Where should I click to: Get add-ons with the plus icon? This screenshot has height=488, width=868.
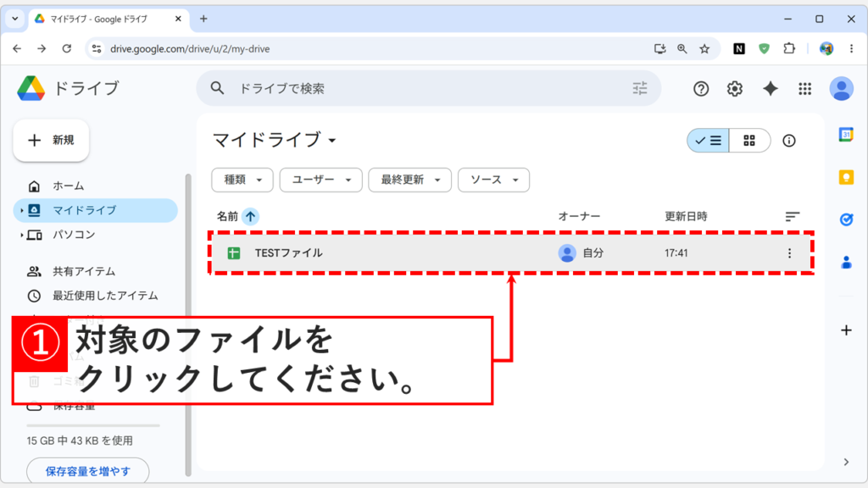[x=846, y=330]
